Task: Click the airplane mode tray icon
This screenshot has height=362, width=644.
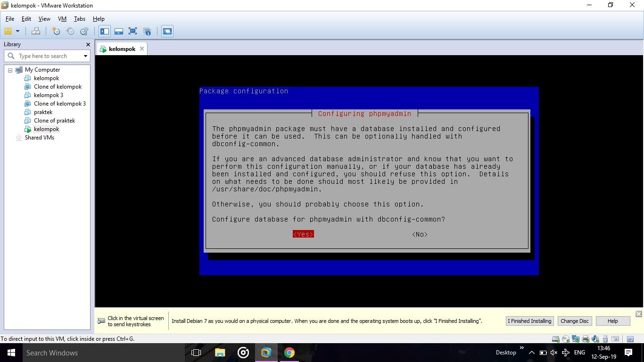Action: pyautogui.click(x=566, y=353)
